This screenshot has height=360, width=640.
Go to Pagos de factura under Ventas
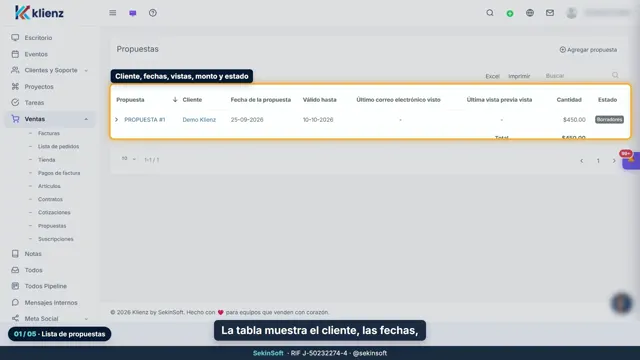pyautogui.click(x=59, y=173)
